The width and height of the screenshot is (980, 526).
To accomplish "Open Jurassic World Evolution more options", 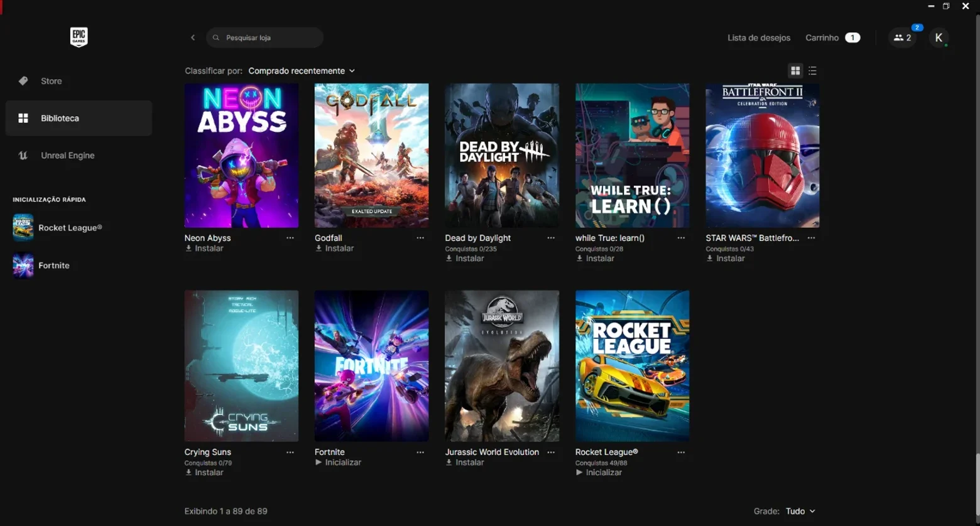I will pos(551,452).
